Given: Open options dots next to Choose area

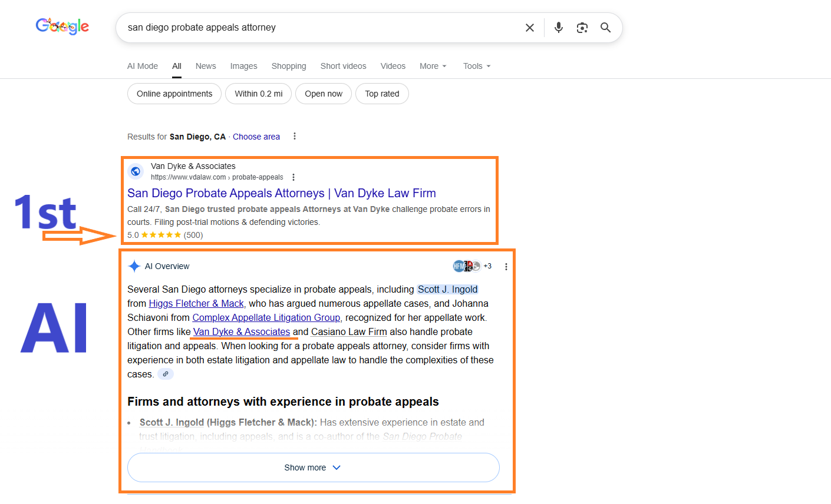Looking at the screenshot, I should pyautogui.click(x=295, y=137).
